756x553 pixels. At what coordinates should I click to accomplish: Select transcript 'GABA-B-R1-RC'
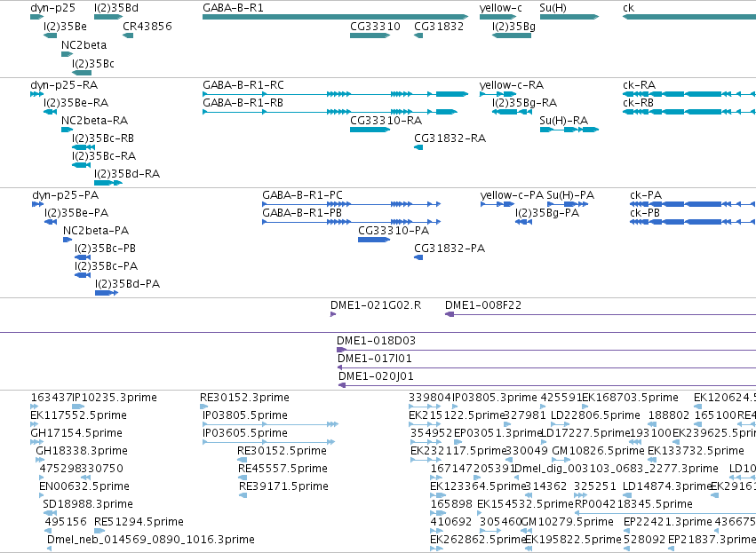click(243, 85)
